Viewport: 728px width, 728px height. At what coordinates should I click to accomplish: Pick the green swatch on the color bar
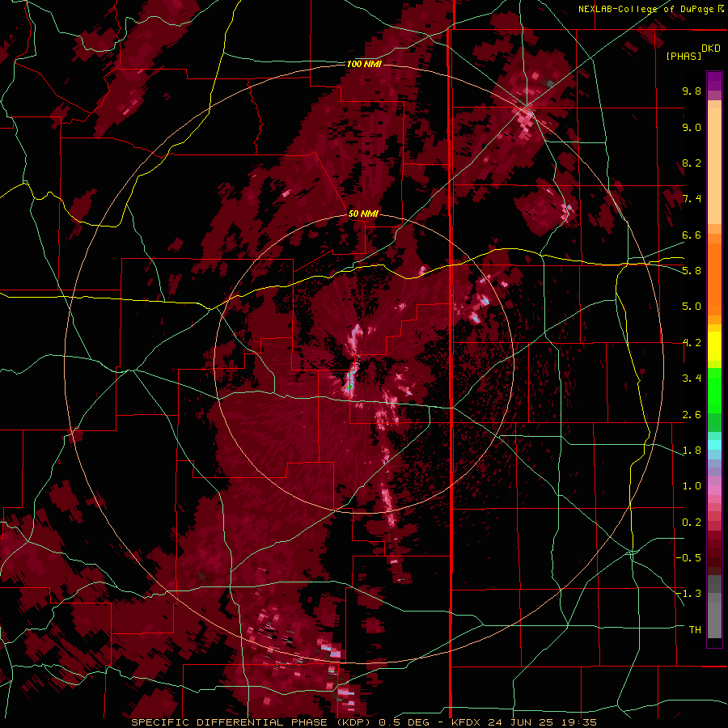[x=714, y=390]
